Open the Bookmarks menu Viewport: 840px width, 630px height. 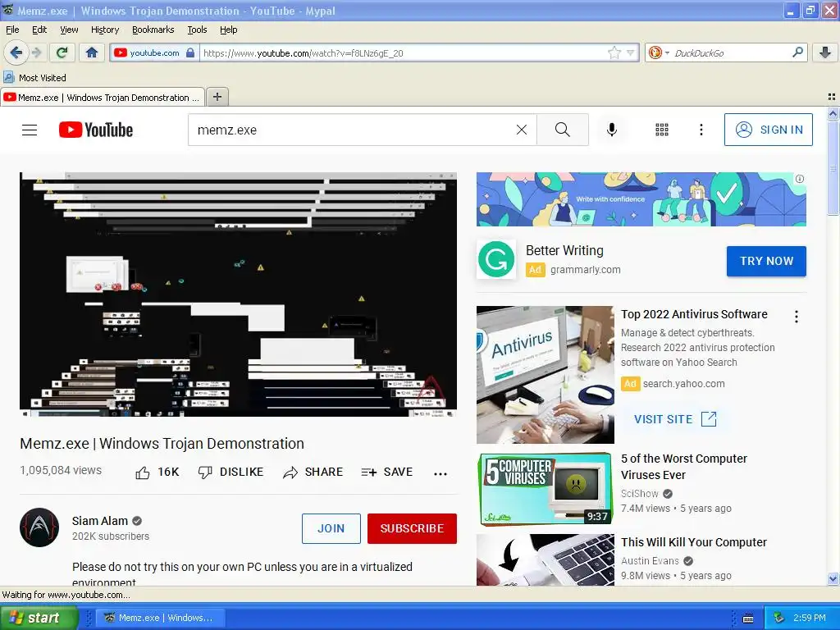[x=153, y=30]
